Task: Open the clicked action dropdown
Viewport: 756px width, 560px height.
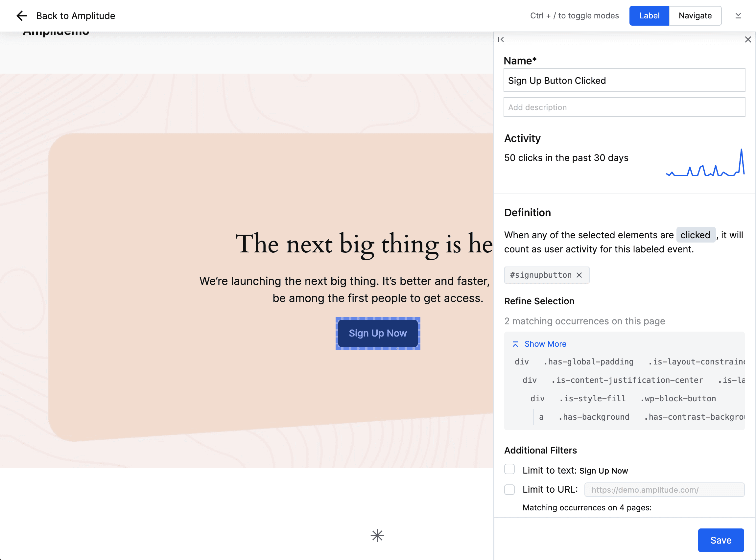Action: [695, 235]
